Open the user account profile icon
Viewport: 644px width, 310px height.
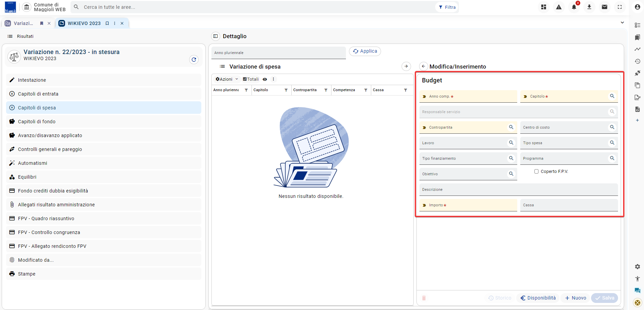coord(637,7)
